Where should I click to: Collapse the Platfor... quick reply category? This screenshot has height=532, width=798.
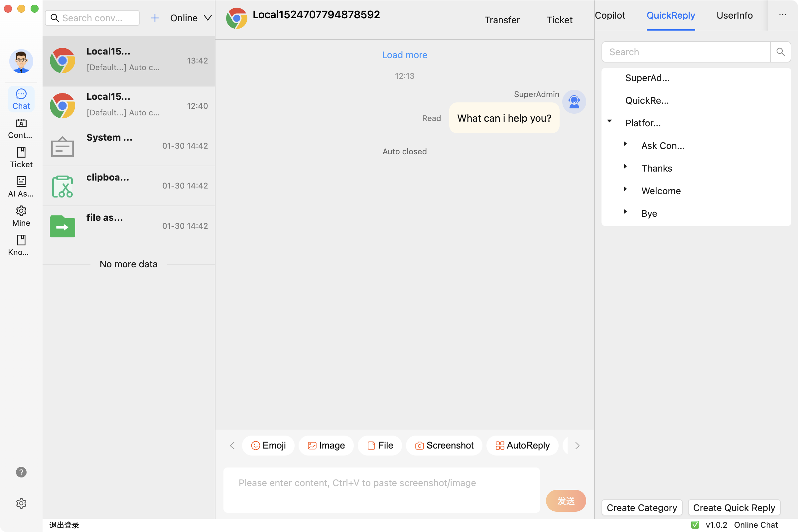point(610,121)
